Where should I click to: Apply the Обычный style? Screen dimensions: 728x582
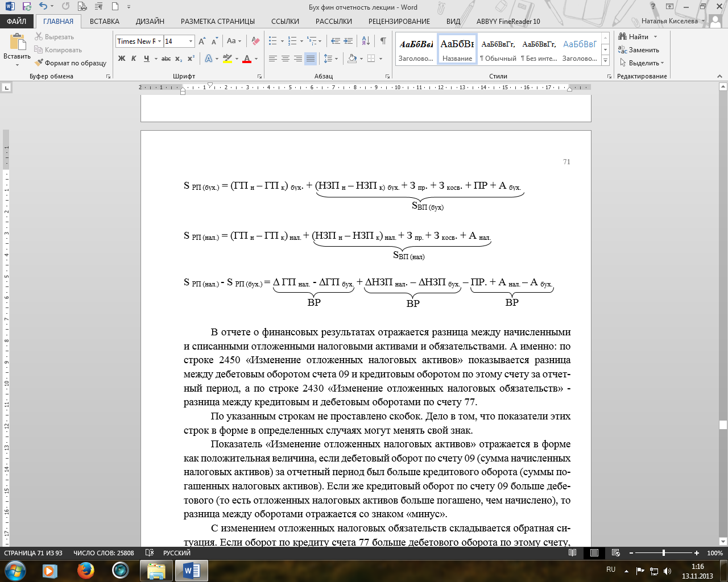coord(498,49)
